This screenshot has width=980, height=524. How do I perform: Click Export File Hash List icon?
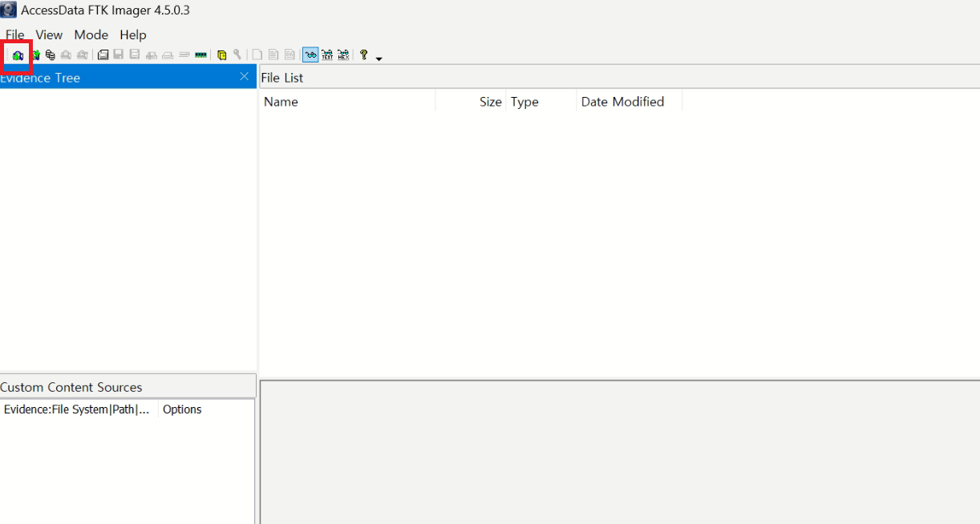pyautogui.click(x=273, y=55)
